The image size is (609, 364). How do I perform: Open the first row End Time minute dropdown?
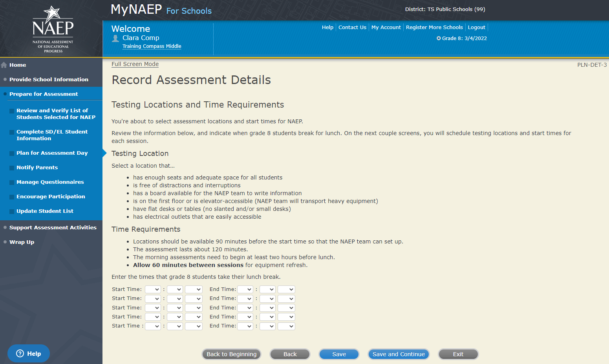[x=267, y=289]
